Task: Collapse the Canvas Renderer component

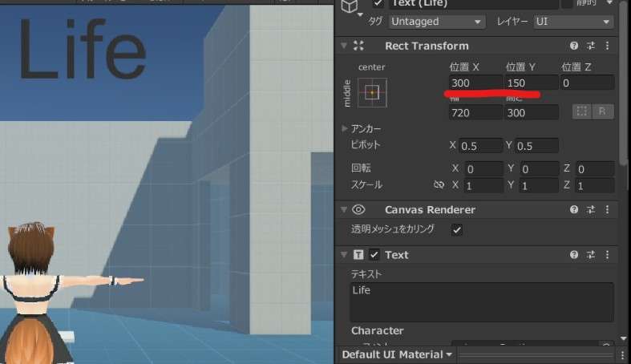Action: pyautogui.click(x=345, y=210)
